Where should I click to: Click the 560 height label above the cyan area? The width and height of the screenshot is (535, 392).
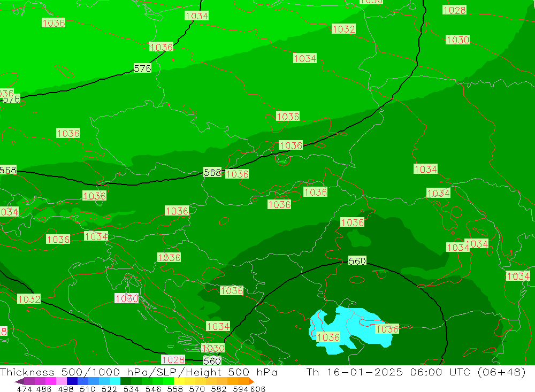pos(357,261)
